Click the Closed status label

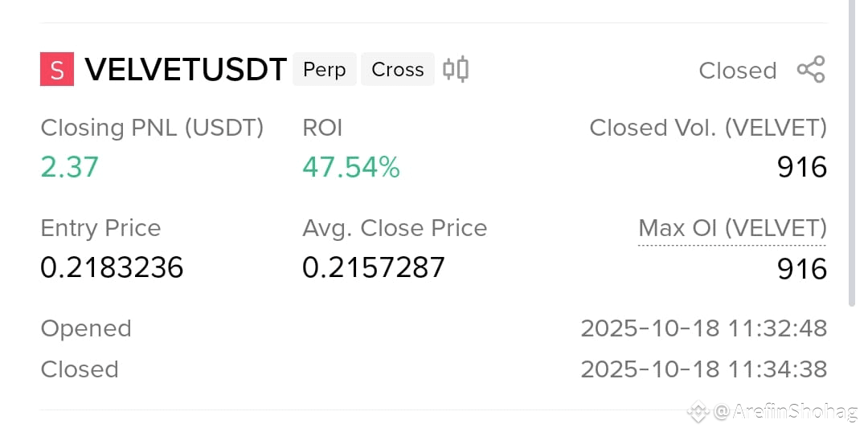pyautogui.click(x=738, y=71)
